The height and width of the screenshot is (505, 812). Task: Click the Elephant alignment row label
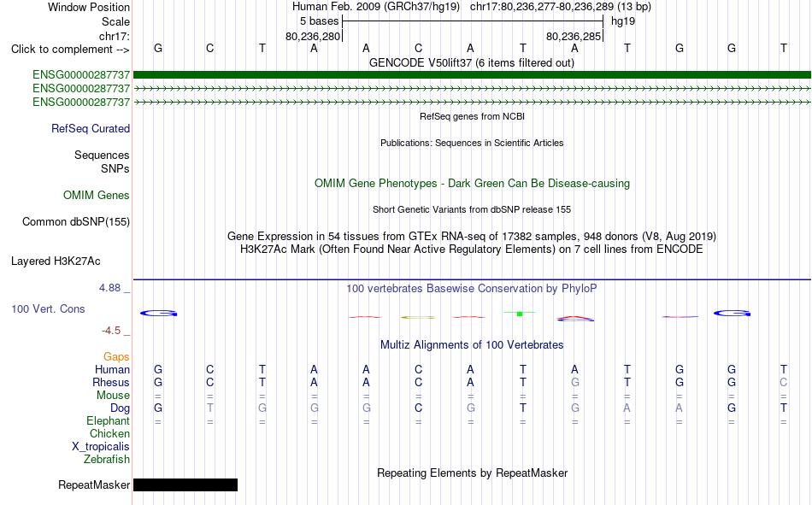point(109,421)
